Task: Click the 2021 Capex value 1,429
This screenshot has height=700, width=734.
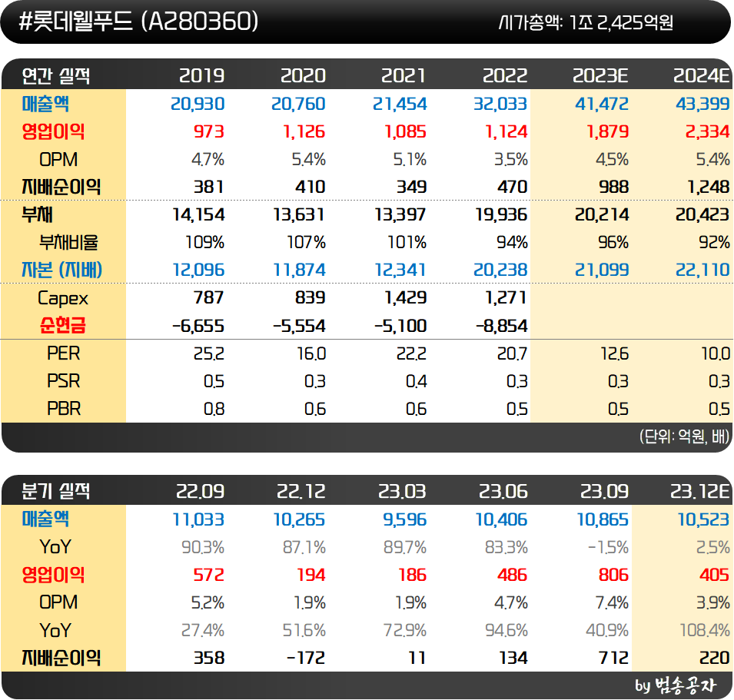Action: coord(405,297)
